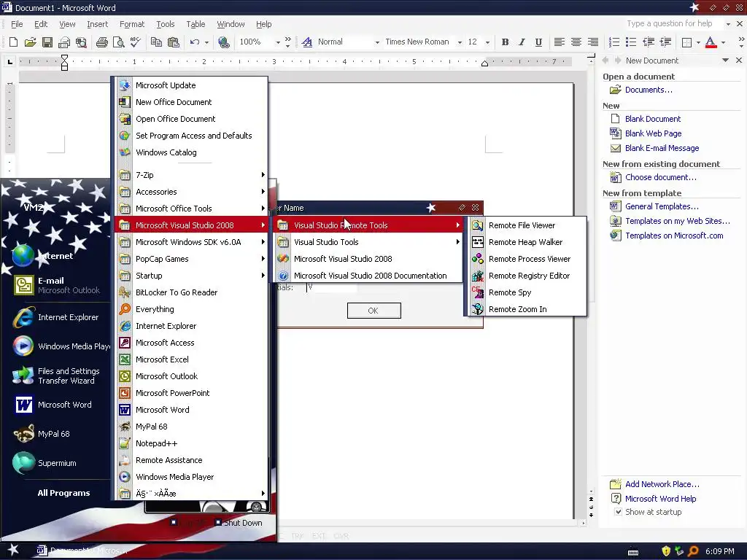This screenshot has height=560, width=747.
Task: Expand the Visual Studio Tools submenu
Action: click(x=368, y=242)
